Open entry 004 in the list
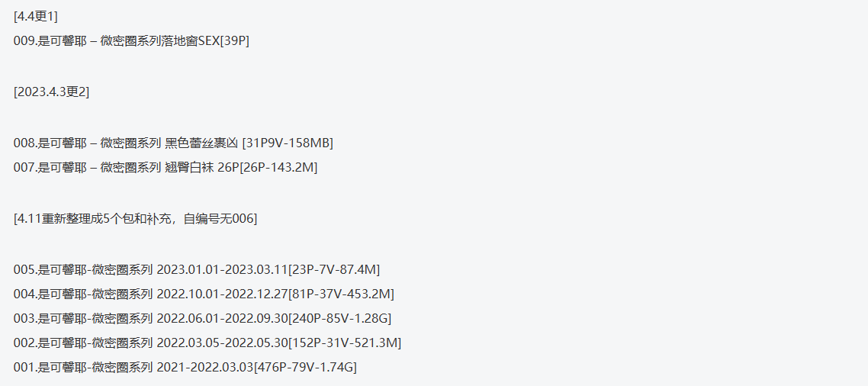Viewport: 868px width, 386px height. [x=204, y=294]
